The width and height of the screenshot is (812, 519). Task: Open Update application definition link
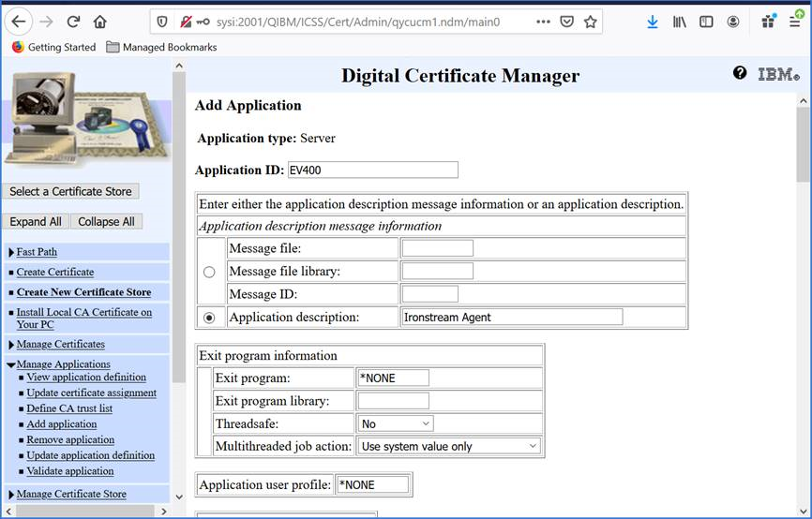(91, 455)
